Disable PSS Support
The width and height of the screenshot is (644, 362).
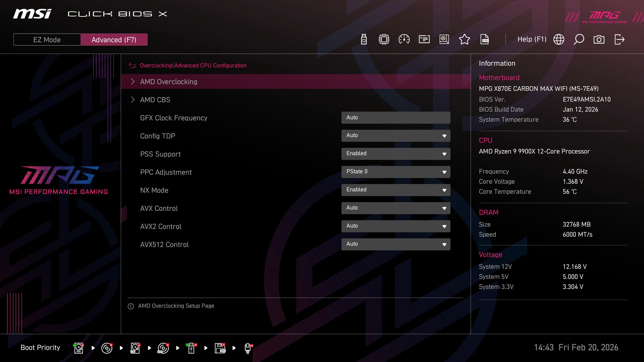396,154
